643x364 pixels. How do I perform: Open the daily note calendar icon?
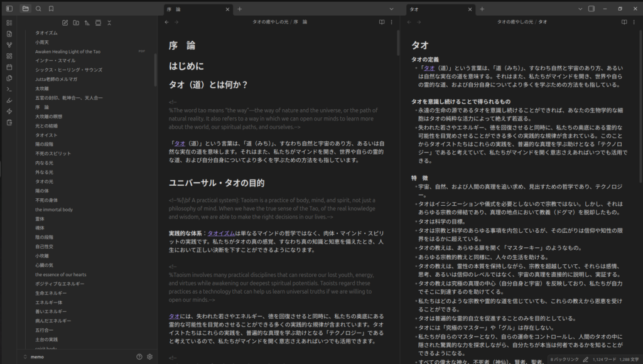(x=9, y=67)
